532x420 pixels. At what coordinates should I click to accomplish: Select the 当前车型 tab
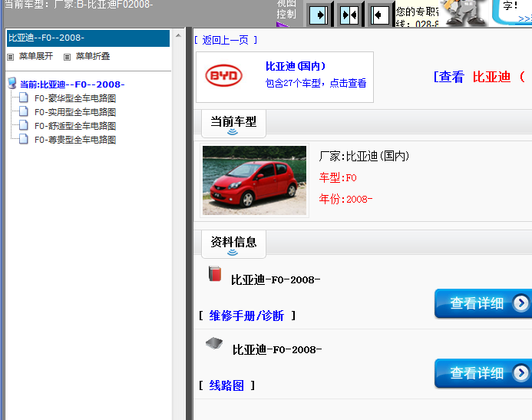(x=233, y=124)
